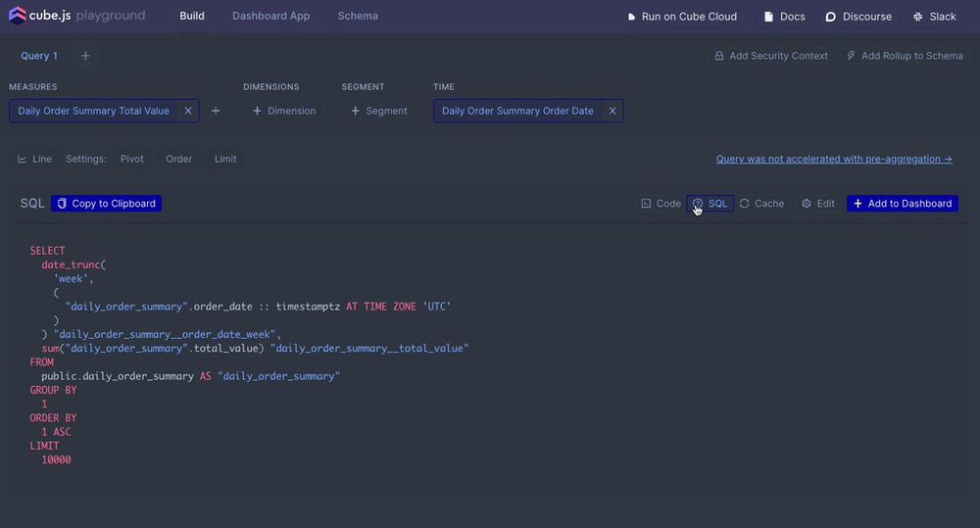Open the Schema tab

(x=358, y=17)
